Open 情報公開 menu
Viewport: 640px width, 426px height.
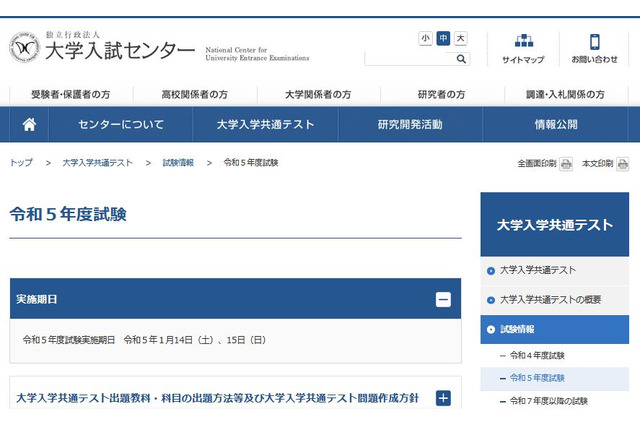pyautogui.click(x=556, y=124)
